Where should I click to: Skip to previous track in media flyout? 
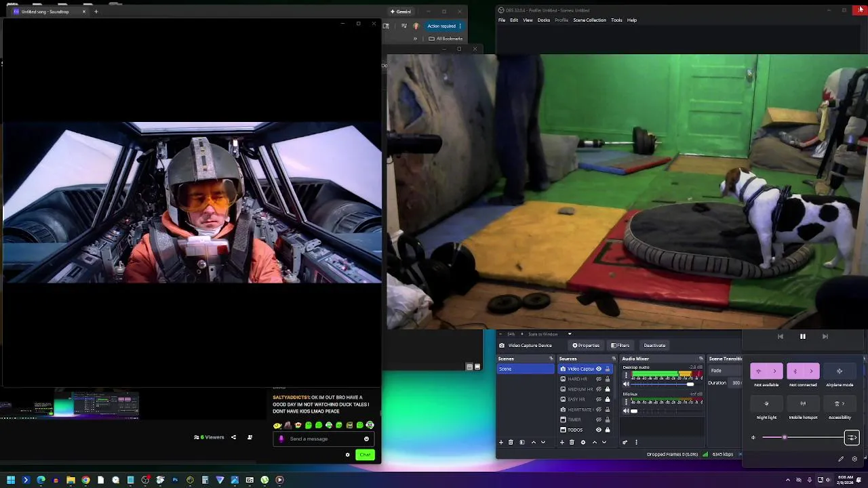[780, 336]
